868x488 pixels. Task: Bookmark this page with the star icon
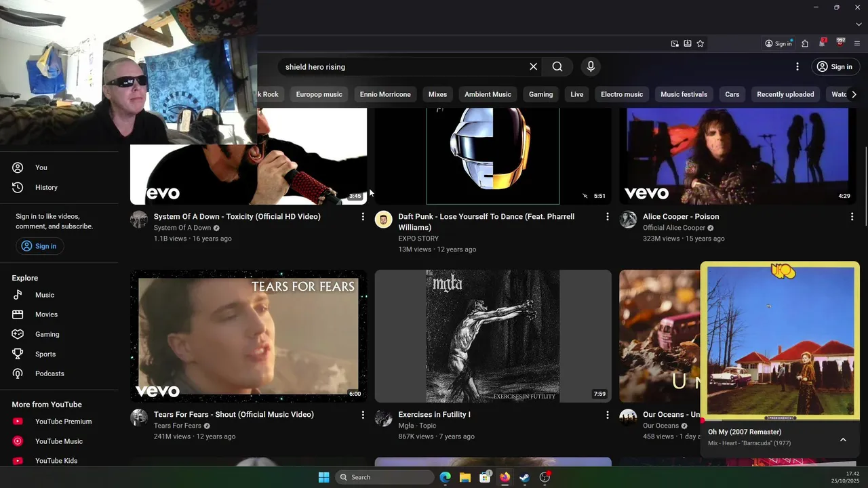[701, 43]
